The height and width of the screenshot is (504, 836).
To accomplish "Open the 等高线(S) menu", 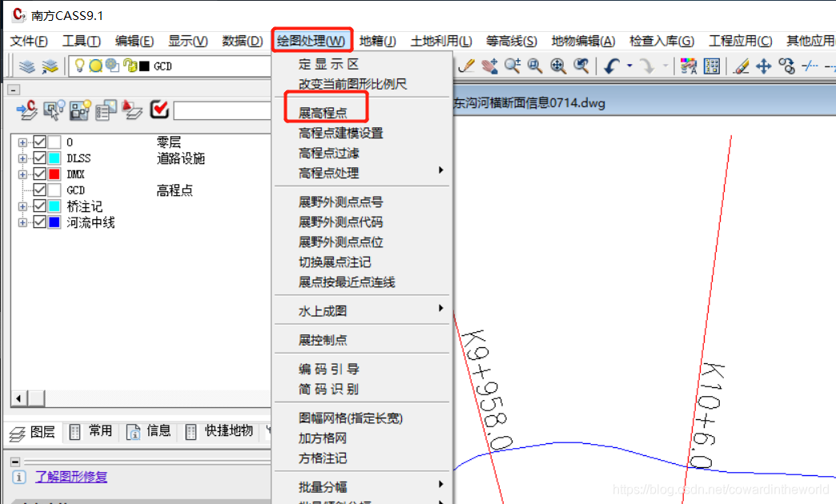I will pos(512,41).
